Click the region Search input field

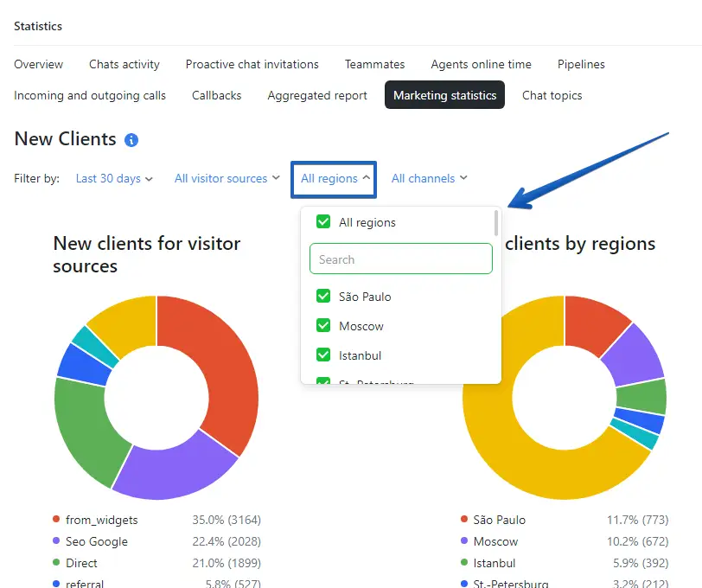[401, 259]
